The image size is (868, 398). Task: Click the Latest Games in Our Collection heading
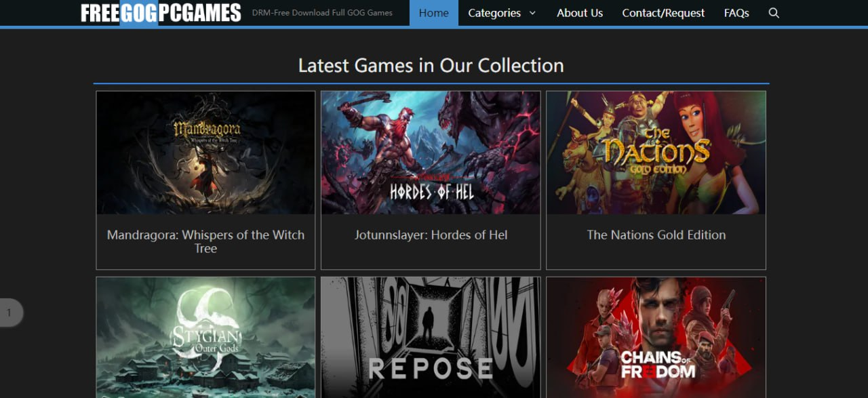[x=431, y=66]
